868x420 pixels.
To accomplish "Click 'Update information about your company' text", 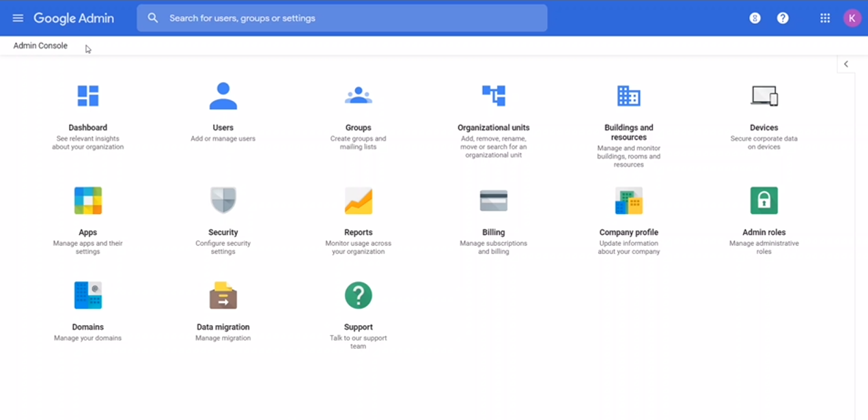I will click(x=629, y=247).
